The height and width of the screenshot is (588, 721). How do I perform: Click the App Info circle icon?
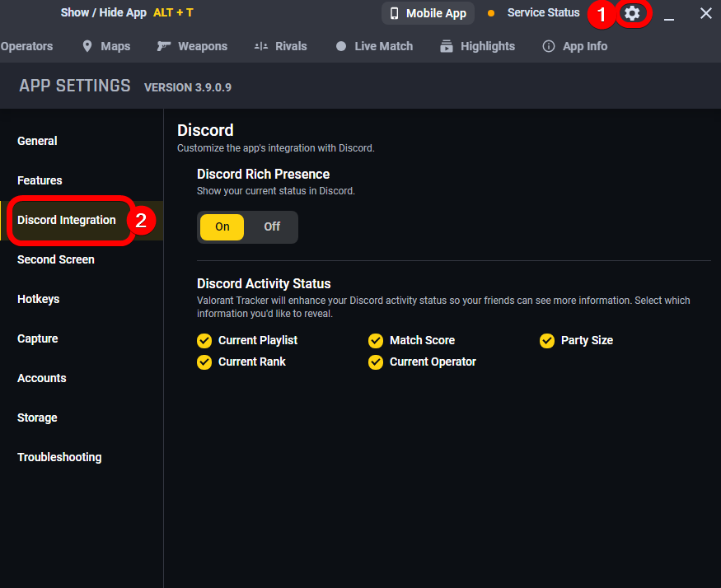click(x=549, y=46)
